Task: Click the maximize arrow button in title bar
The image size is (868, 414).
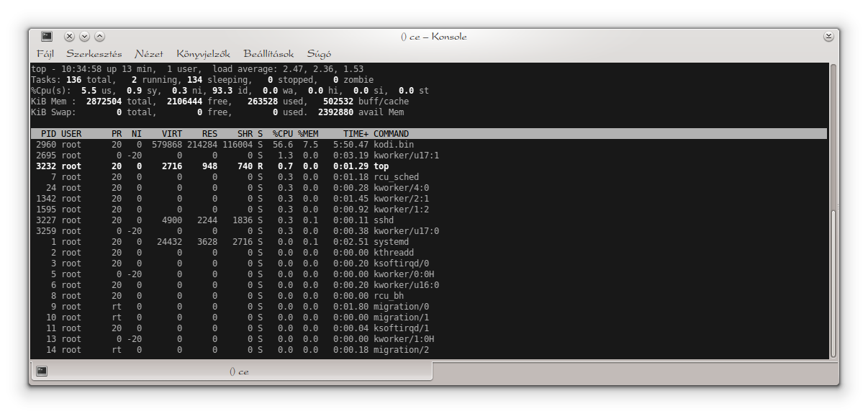Action: point(99,36)
